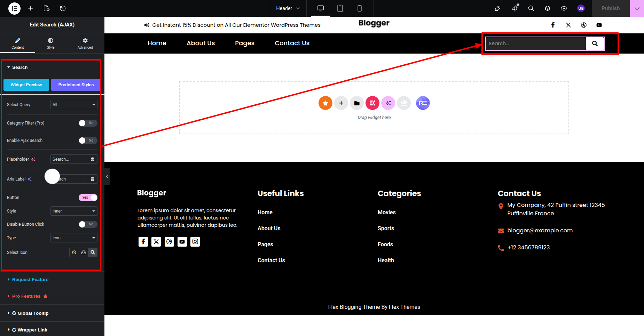Open the Select Query dropdown
Viewport: 644px width, 336px height.
[74, 105]
